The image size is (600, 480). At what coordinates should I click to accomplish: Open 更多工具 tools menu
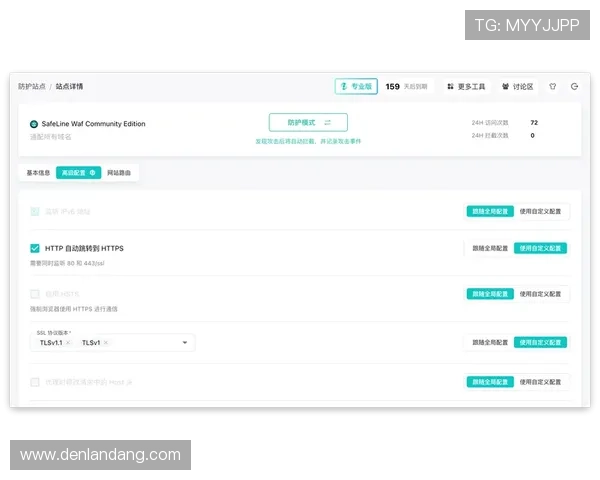pos(466,87)
